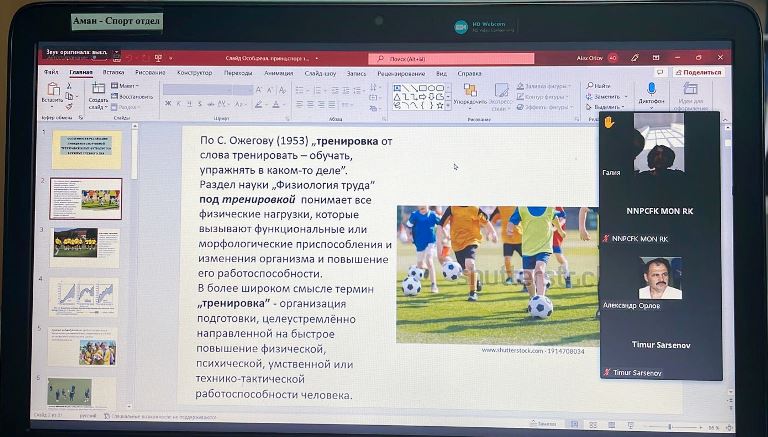Open the Справка tab
Viewport: 768px width, 437px height.
click(x=469, y=73)
